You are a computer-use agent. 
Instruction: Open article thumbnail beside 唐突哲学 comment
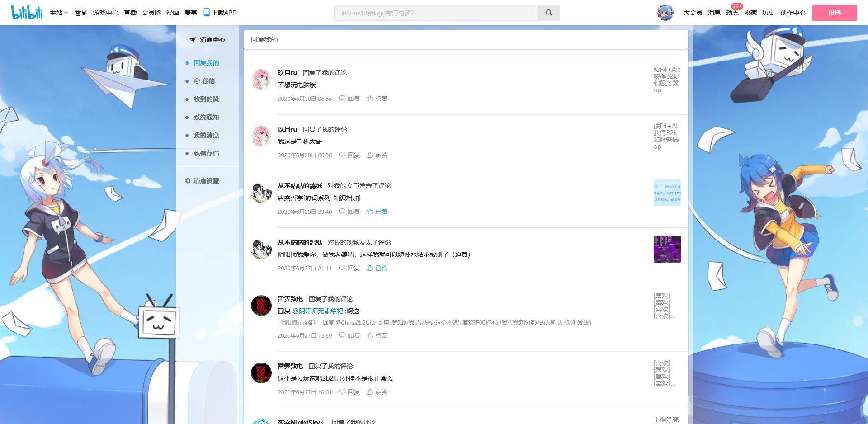coord(667,193)
